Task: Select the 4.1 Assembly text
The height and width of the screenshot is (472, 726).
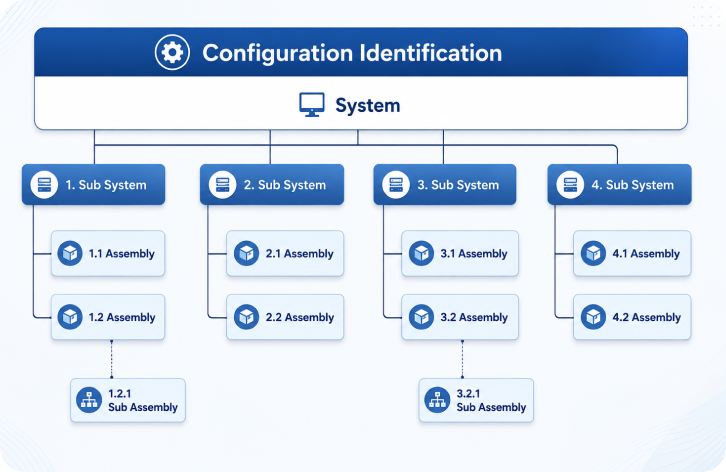Action: pos(646,254)
